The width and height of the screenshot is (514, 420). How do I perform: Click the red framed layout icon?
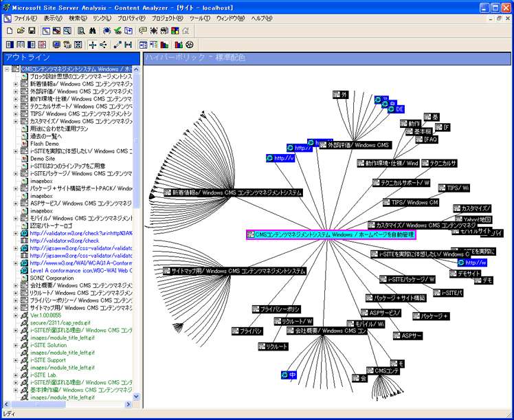pos(42,45)
